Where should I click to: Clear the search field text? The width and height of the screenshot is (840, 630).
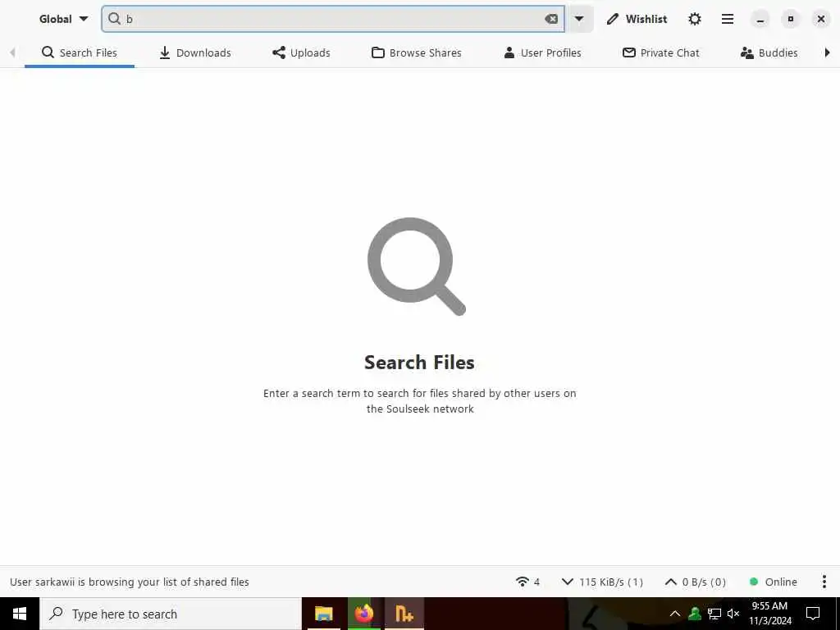click(x=551, y=19)
